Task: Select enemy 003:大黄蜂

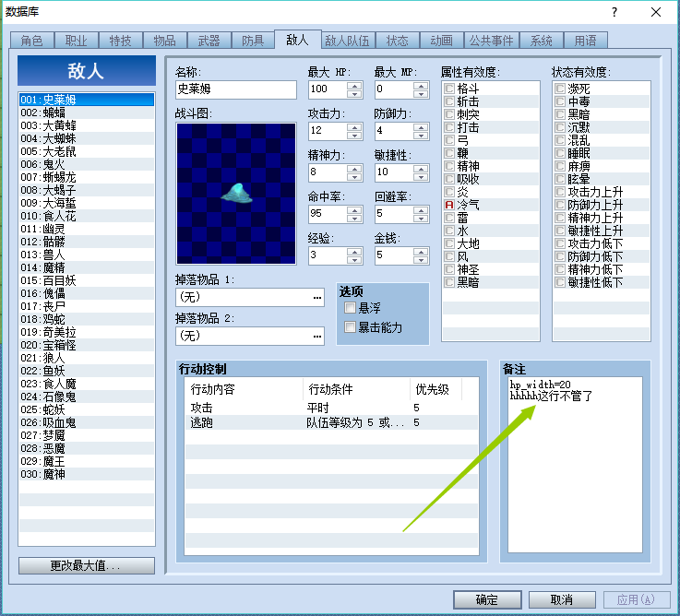Action: click(87, 125)
